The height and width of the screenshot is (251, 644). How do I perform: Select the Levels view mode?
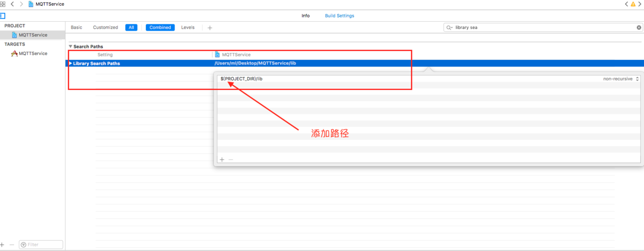[x=188, y=28]
